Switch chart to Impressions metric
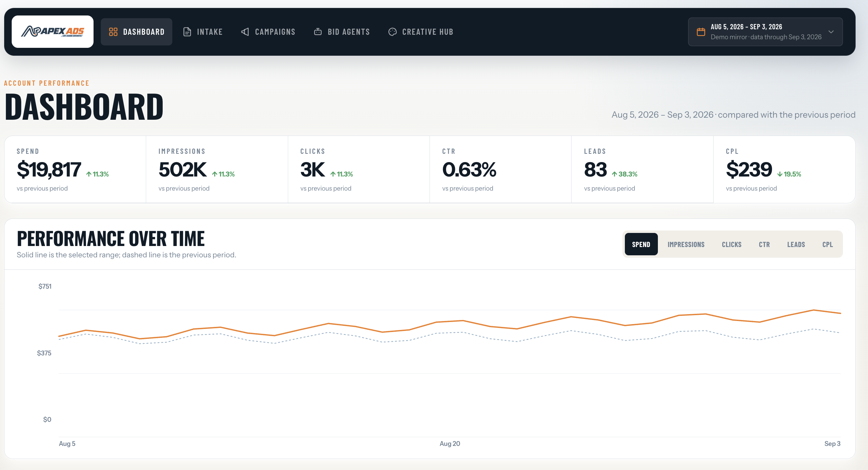 coord(686,244)
